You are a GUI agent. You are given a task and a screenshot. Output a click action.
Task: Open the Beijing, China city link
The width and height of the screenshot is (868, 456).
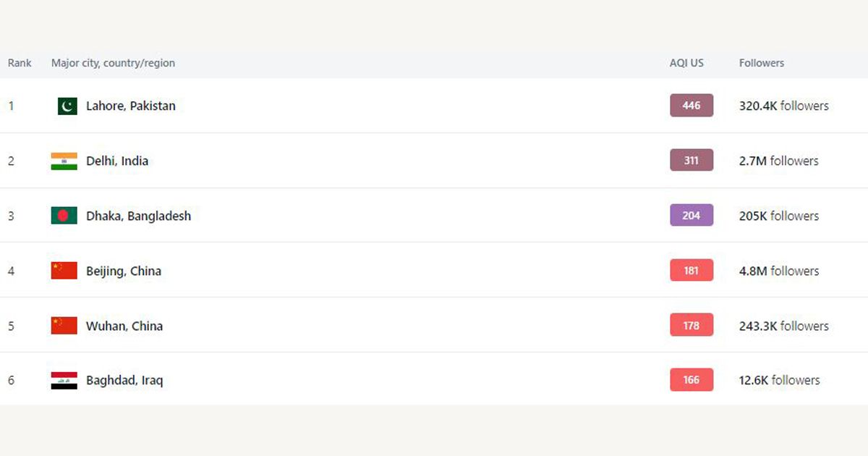click(x=124, y=271)
